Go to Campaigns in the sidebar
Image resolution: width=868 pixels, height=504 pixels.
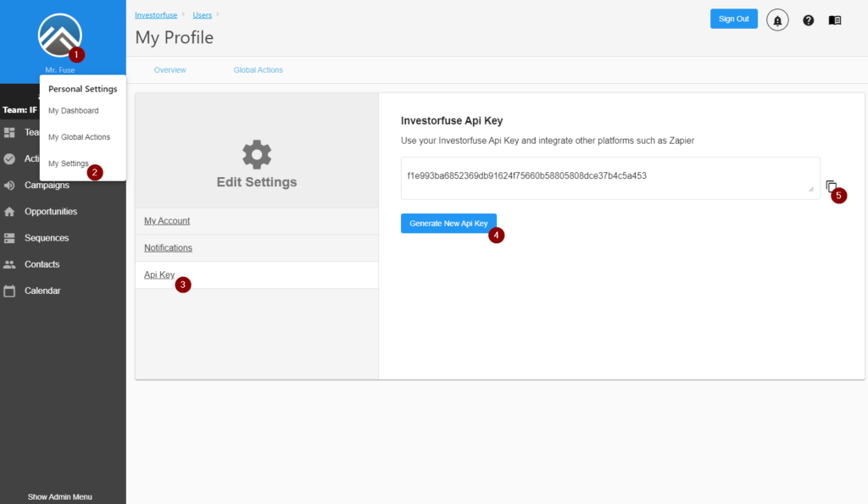[x=47, y=185]
